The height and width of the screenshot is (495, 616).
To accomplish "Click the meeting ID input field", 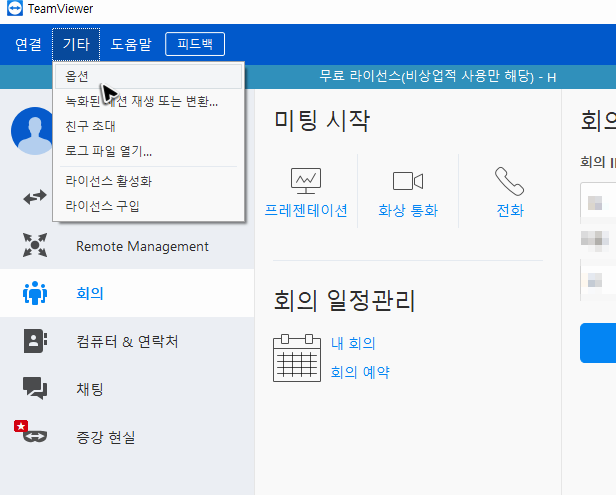I will (598, 203).
